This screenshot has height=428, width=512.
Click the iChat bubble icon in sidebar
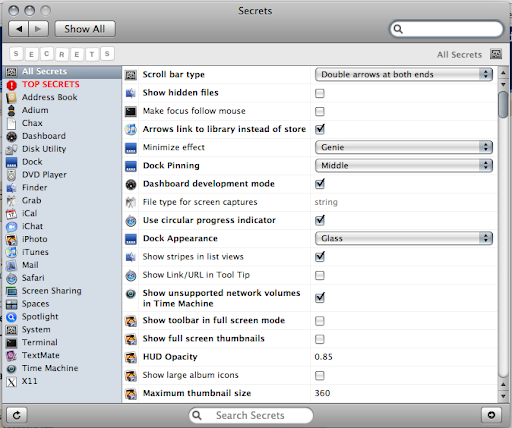tap(11, 227)
